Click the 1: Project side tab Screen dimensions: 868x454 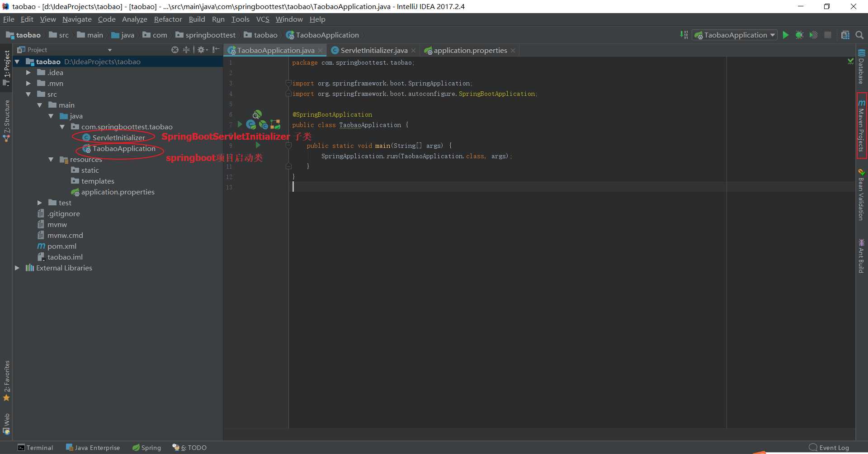[x=6, y=68]
